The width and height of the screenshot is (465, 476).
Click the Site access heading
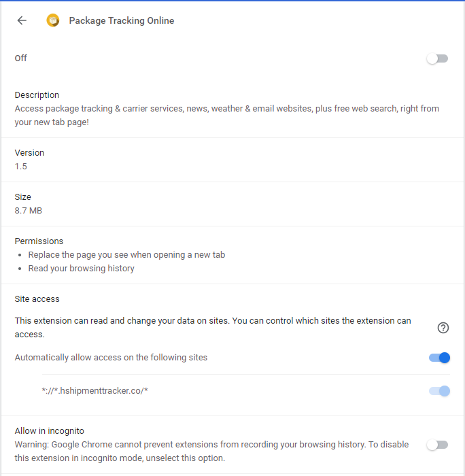click(x=37, y=299)
